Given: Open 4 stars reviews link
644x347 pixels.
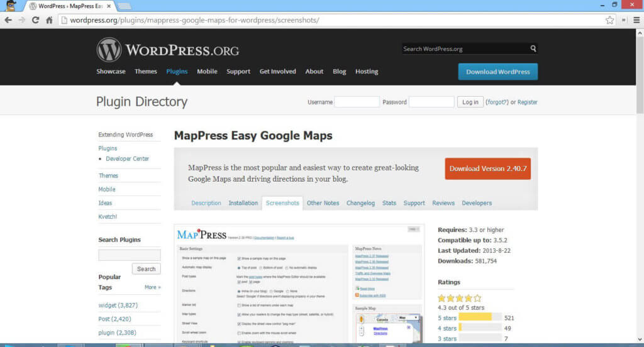Looking at the screenshot, I should pyautogui.click(x=447, y=328).
